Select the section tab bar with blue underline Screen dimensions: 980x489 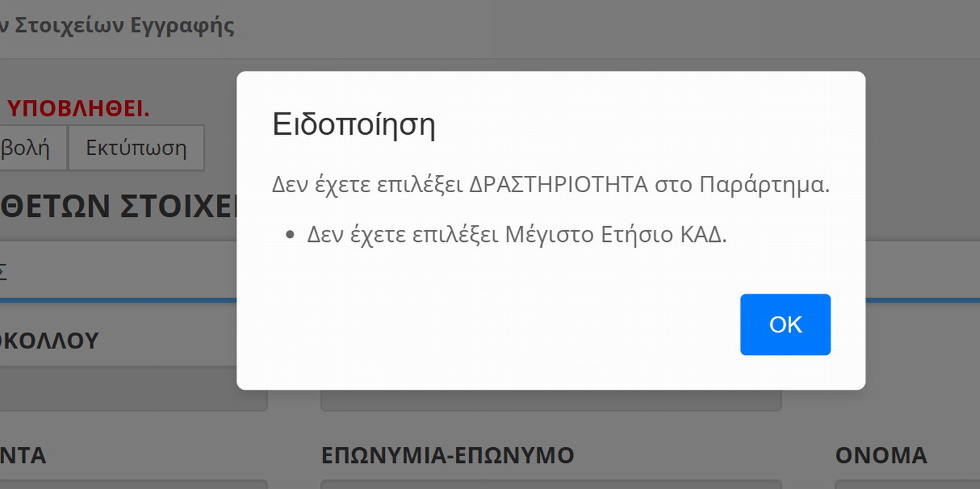[118, 271]
